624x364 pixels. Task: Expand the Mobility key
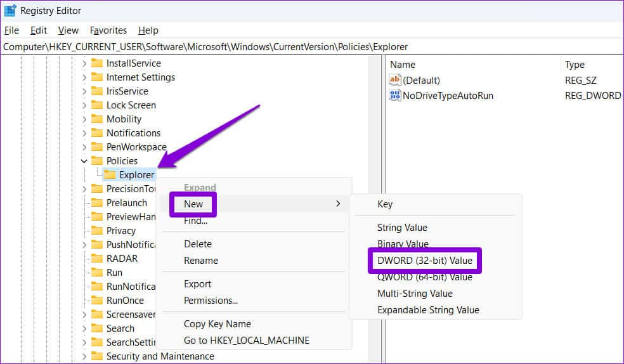pyautogui.click(x=84, y=119)
